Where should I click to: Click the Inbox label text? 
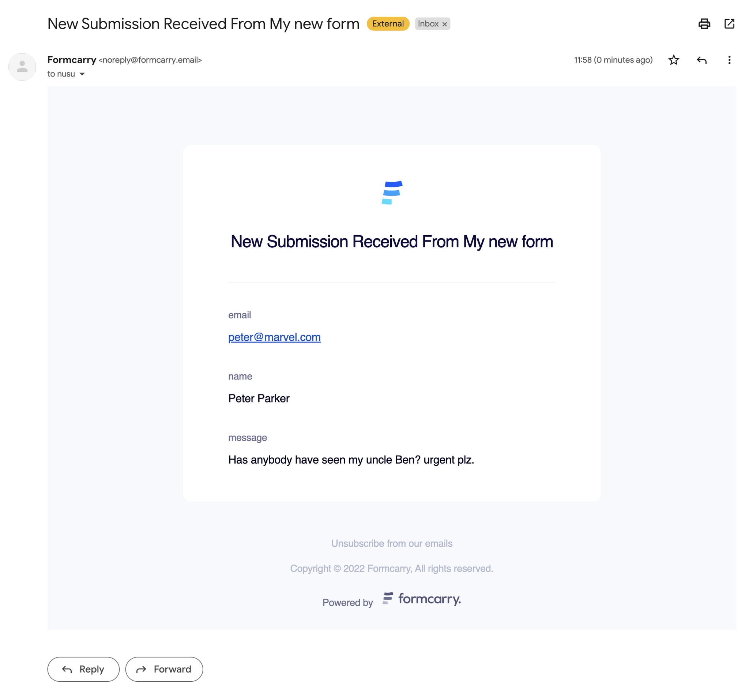point(428,24)
